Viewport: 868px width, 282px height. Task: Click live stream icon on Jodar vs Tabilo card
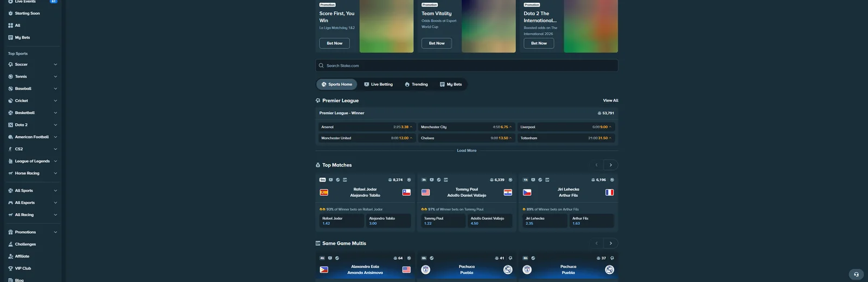[x=330, y=180]
